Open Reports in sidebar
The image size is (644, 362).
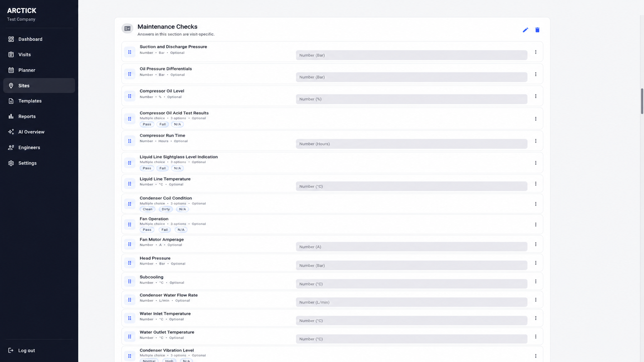[39, 116]
